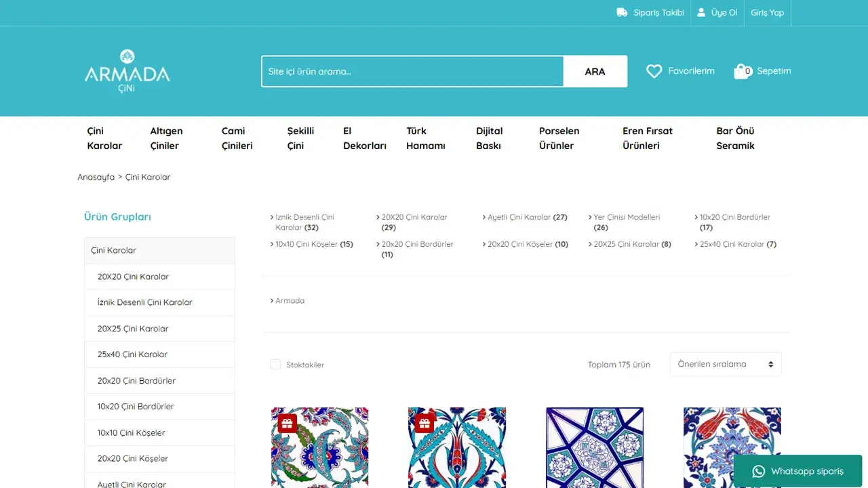Click the Sipariş Takibi link
Image resolution: width=868 pixels, height=488 pixels.
[658, 13]
